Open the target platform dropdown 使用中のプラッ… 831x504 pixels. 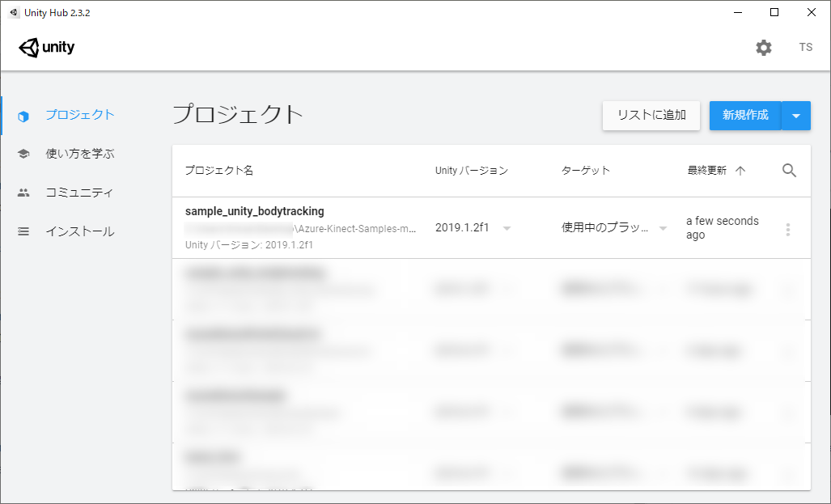point(663,228)
